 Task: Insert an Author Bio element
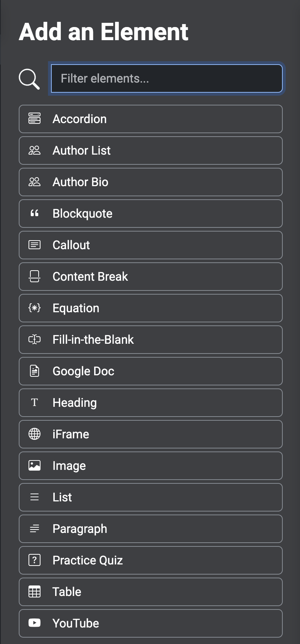[150, 182]
